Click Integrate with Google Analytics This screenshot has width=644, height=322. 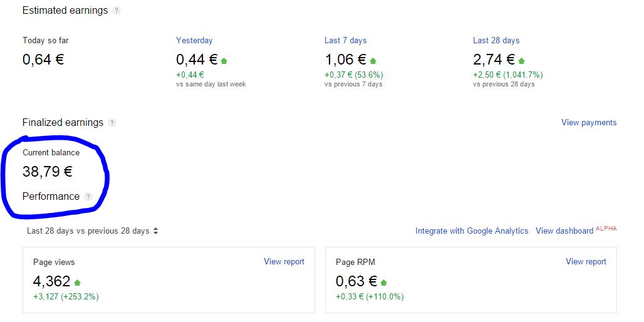click(472, 231)
